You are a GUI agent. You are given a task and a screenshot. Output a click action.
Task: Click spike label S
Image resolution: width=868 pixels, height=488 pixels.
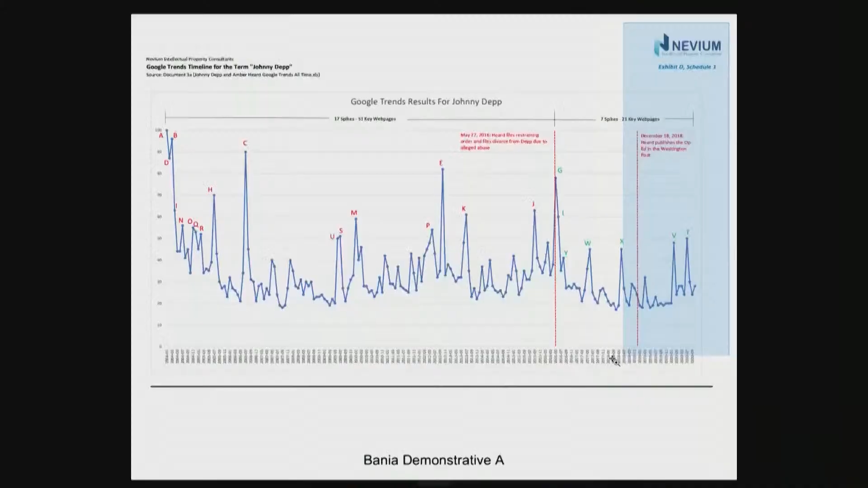(x=341, y=231)
